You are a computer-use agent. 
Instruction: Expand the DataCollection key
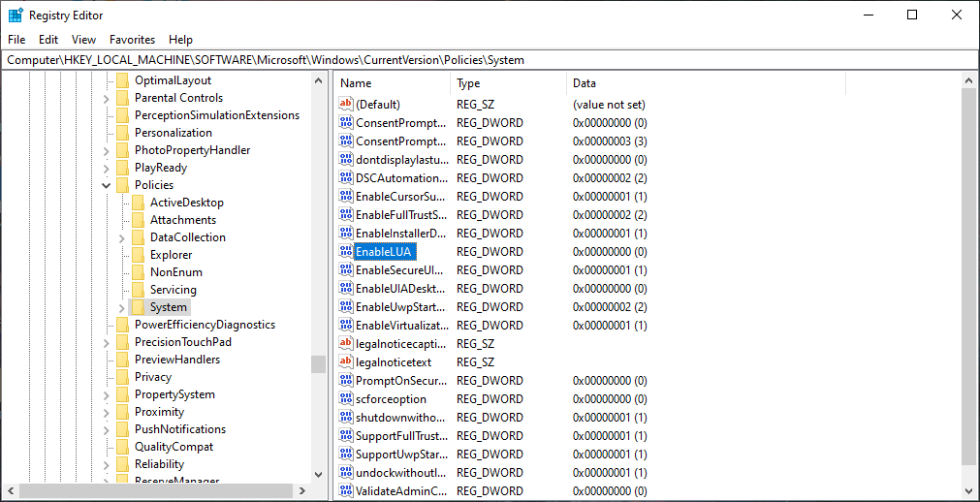[x=122, y=237]
